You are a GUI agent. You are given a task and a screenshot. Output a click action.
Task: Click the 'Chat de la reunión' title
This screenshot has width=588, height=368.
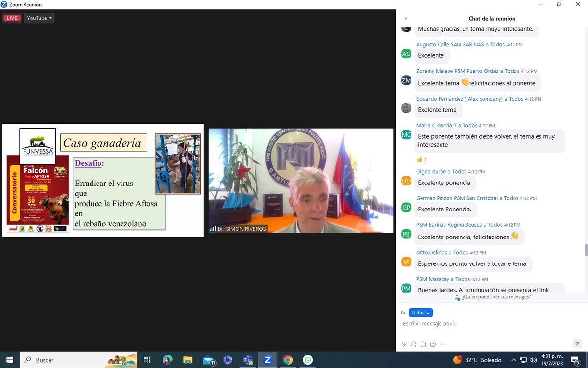[x=492, y=19]
